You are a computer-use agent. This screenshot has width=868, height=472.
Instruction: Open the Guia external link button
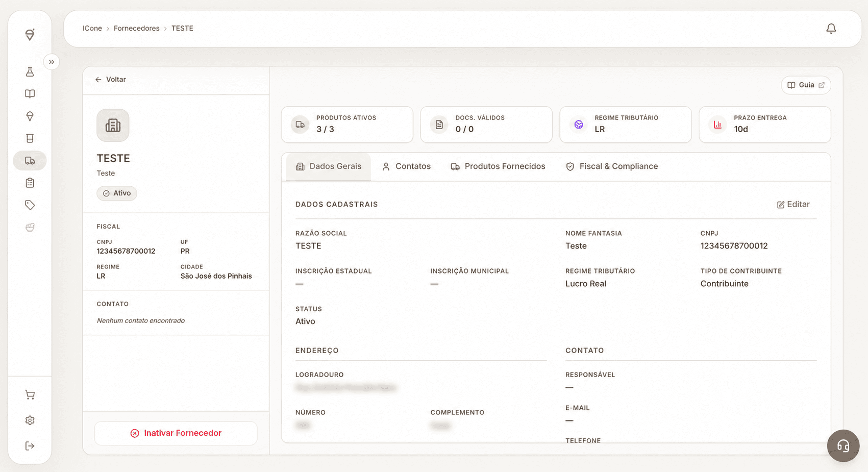(806, 85)
